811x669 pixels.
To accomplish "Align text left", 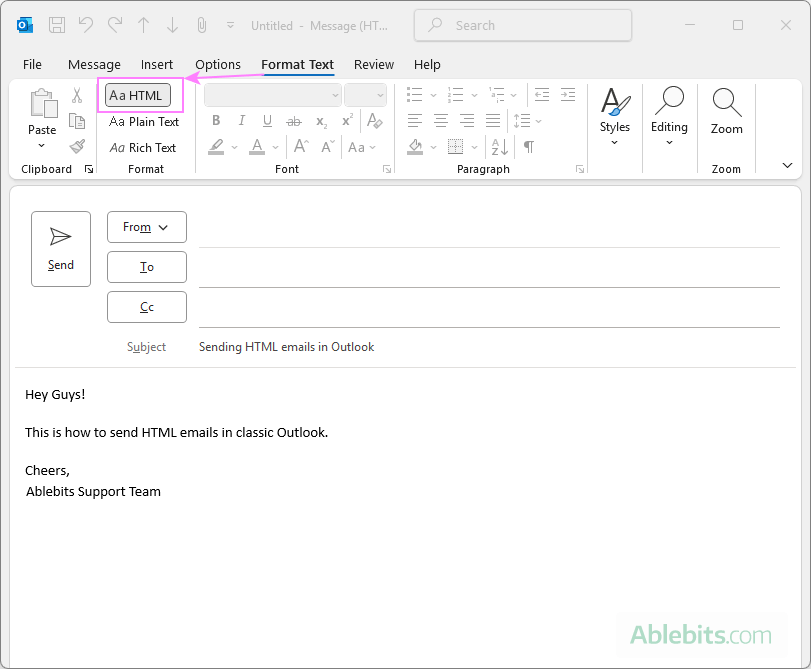I will [x=415, y=121].
